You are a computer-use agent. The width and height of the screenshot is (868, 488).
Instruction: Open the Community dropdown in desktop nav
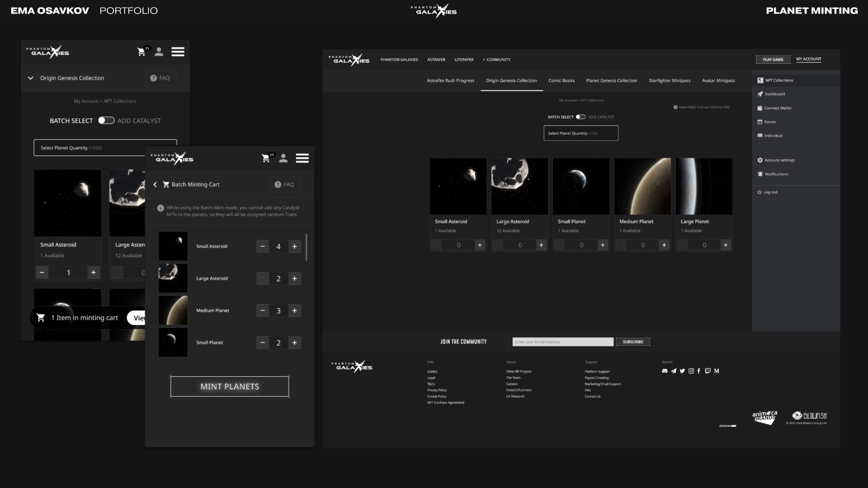[497, 60]
